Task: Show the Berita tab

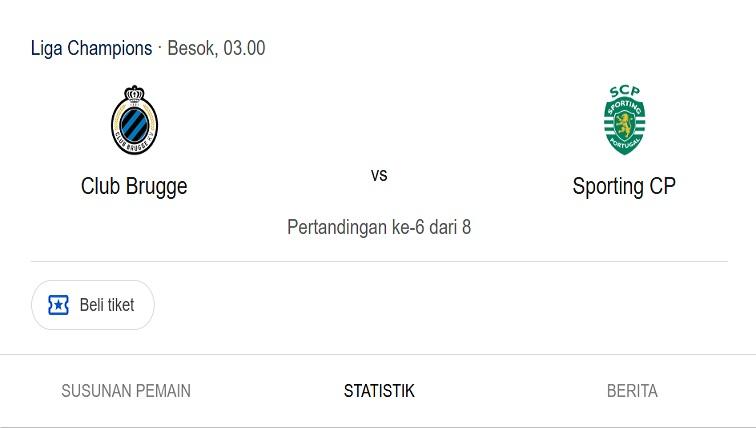Action: (x=632, y=391)
